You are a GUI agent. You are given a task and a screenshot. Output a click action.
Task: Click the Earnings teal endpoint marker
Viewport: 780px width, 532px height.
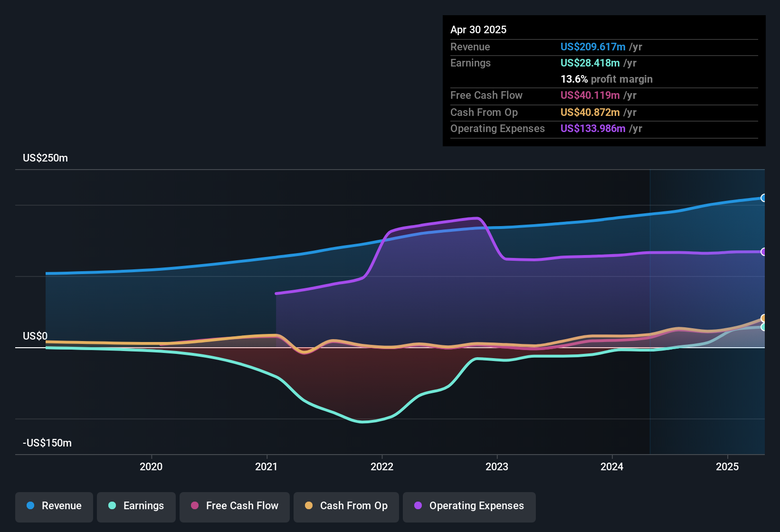click(763, 327)
